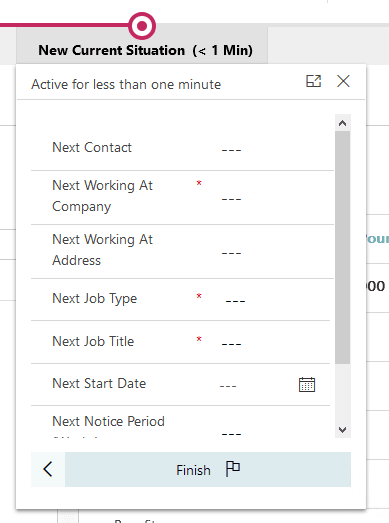Click the active stage circle marker
Screen dimensions: 389x523
click(142, 26)
